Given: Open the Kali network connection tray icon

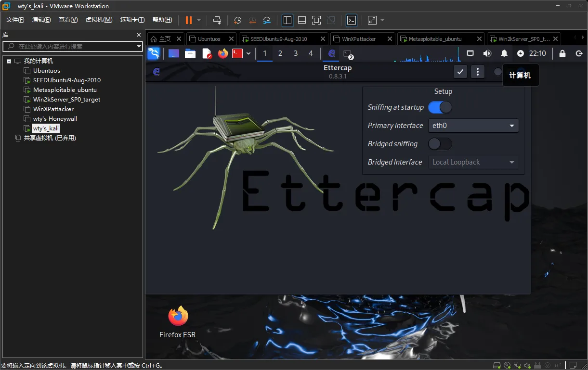Looking at the screenshot, I should pos(470,53).
